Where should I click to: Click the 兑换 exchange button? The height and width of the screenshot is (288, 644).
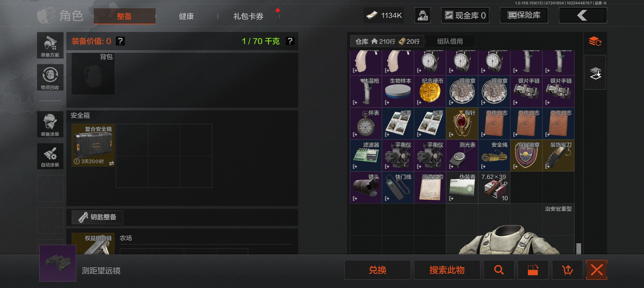(378, 270)
